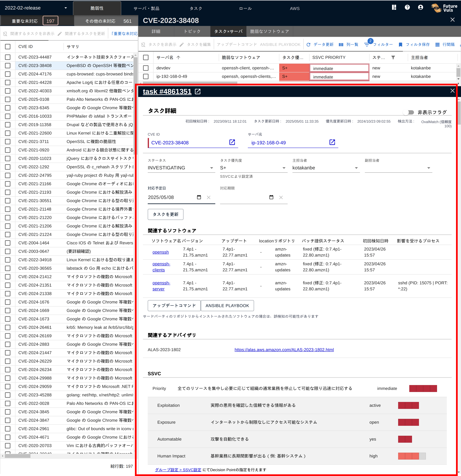
Task: Click the Human Impact high indicator bar
Action: tap(412, 456)
